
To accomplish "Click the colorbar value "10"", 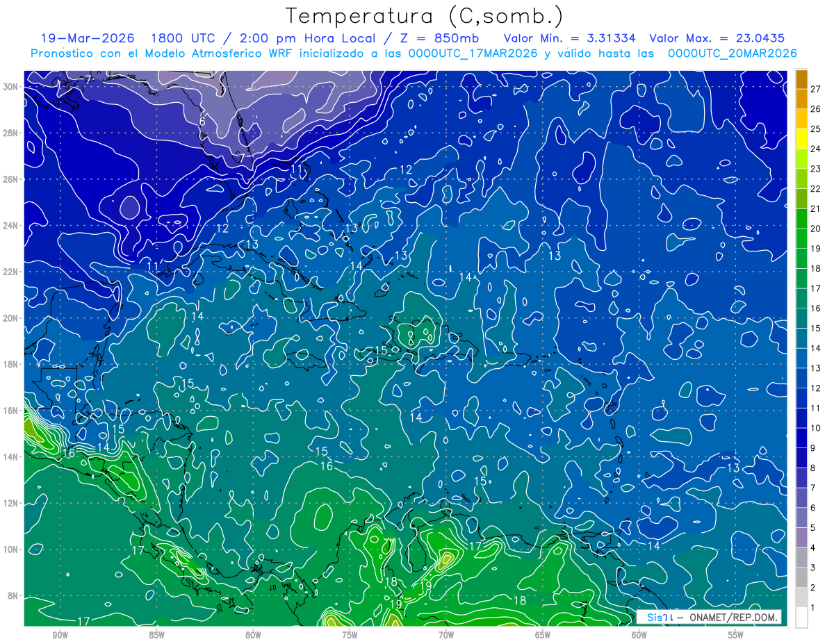I will 815,428.
